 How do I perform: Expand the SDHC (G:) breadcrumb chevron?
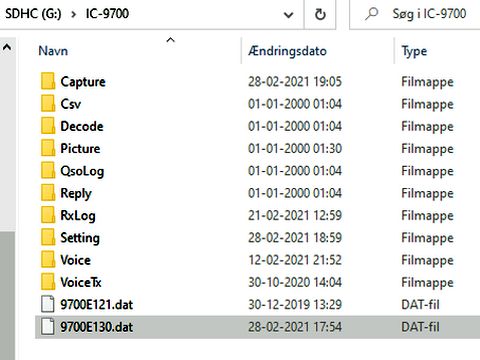[74, 15]
